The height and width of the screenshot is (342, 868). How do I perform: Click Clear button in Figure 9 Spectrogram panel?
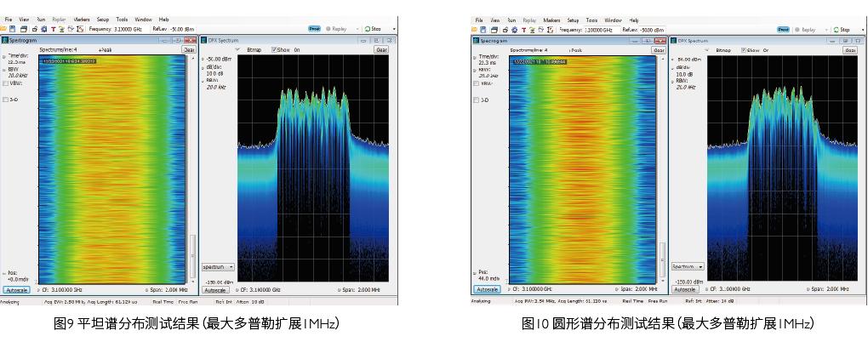pyautogui.click(x=189, y=50)
